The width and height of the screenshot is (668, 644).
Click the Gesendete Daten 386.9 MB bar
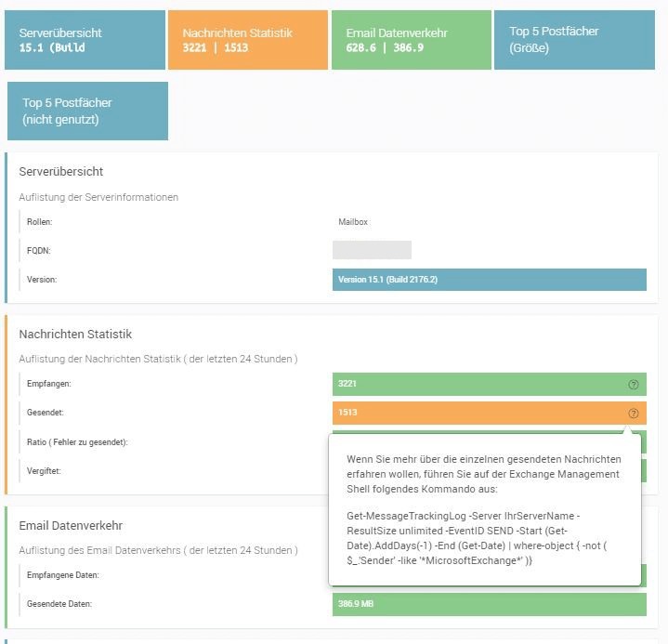pyautogui.click(x=489, y=604)
